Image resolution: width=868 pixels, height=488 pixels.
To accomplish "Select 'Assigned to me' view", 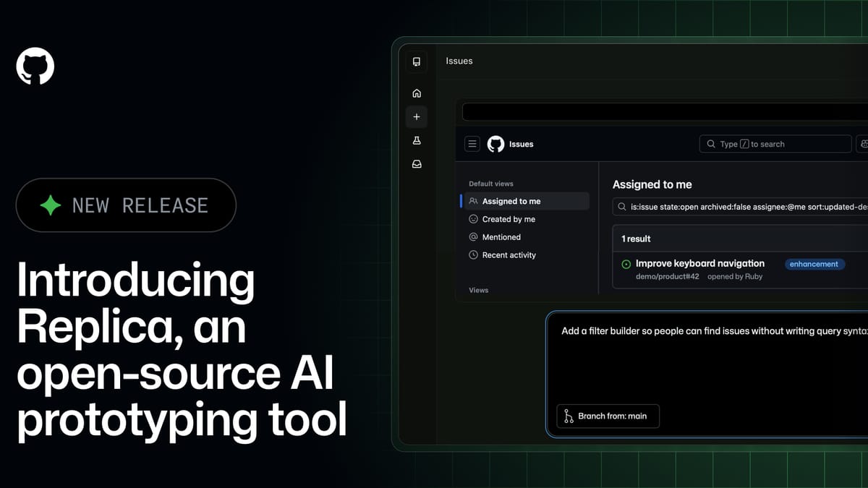I will (524, 201).
